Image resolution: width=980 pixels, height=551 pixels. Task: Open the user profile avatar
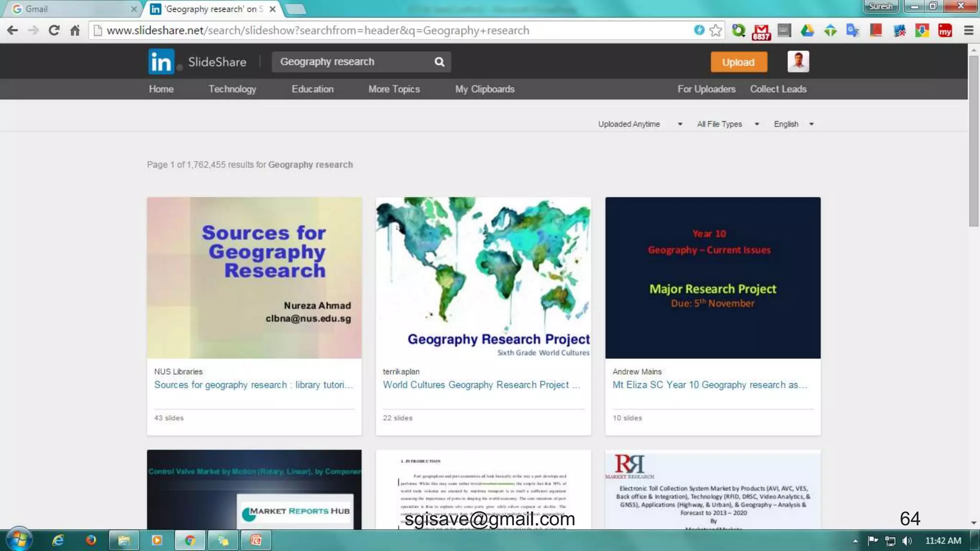(x=798, y=62)
